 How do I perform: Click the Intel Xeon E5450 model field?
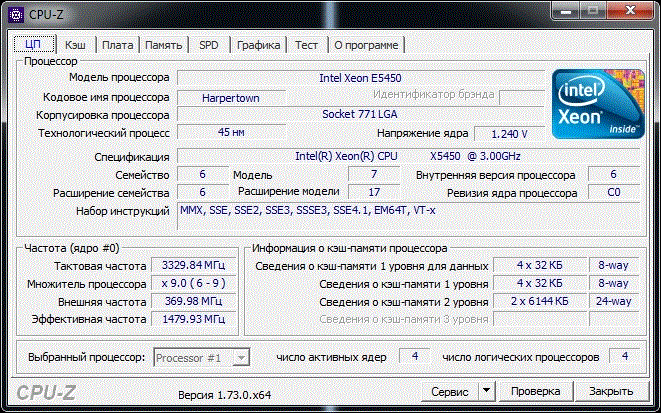[361, 78]
